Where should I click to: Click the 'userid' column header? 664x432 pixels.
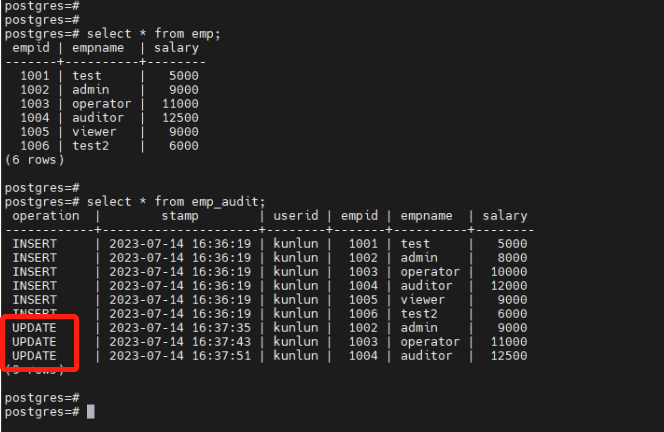[297, 215]
